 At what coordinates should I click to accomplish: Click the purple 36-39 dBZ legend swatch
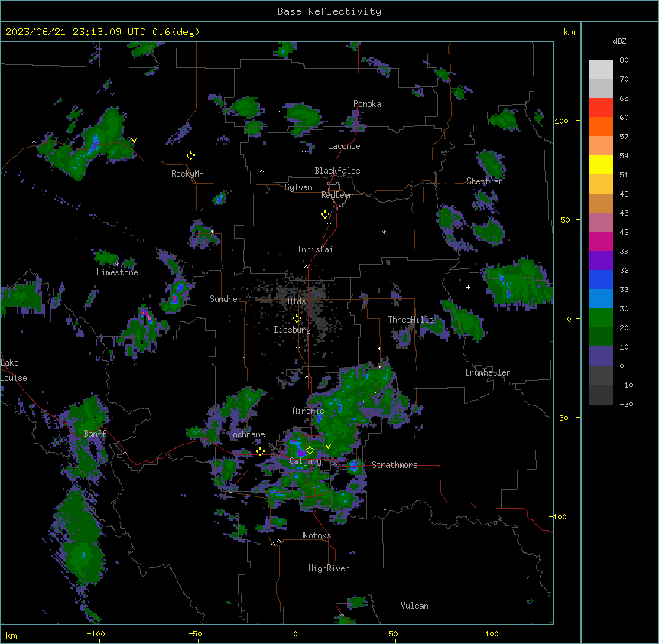(601, 261)
